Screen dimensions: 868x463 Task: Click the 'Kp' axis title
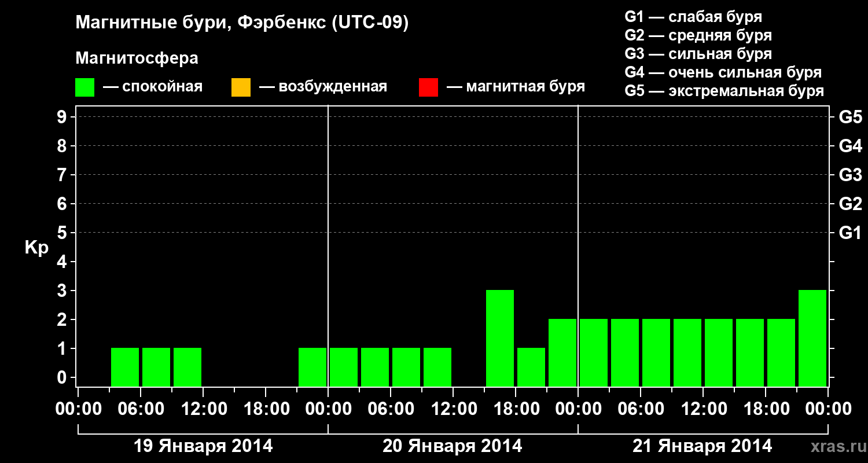pos(36,248)
